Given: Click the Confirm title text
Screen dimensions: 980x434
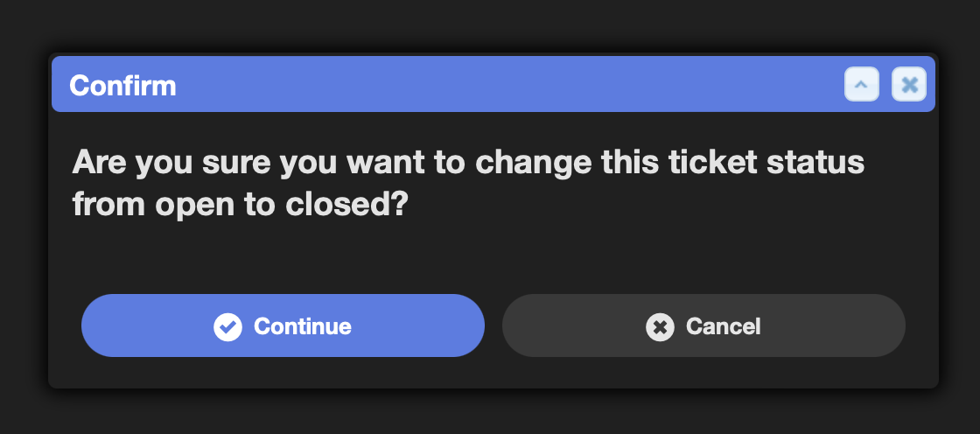Looking at the screenshot, I should [122, 85].
